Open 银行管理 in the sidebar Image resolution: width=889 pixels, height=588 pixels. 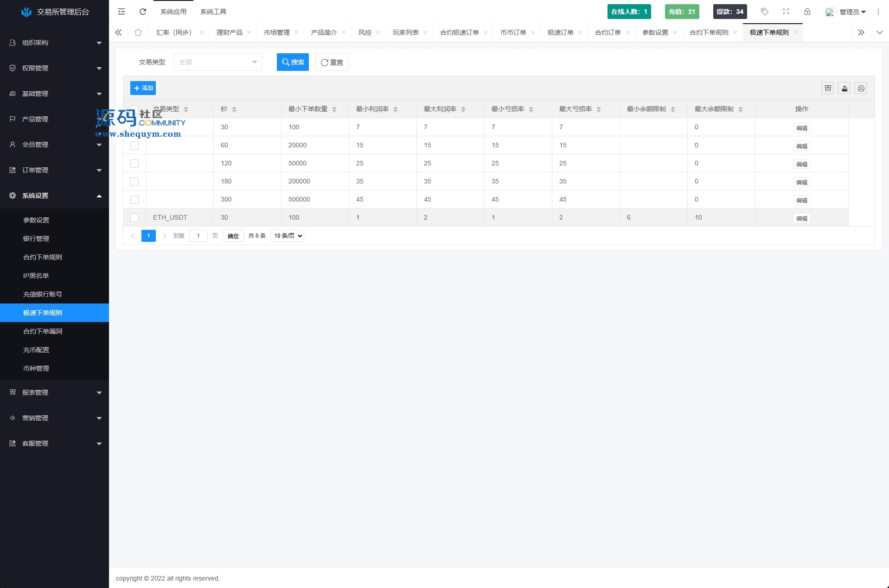coord(36,239)
